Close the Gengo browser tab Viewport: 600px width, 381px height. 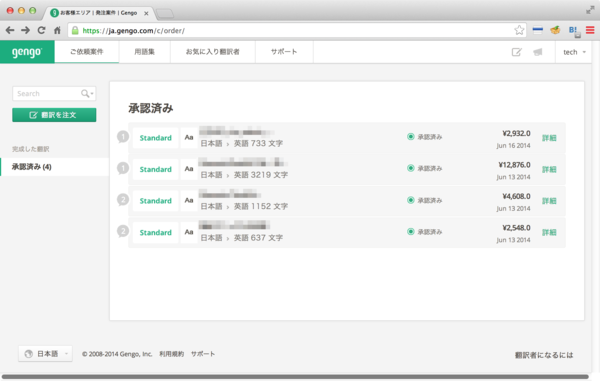[x=146, y=13]
